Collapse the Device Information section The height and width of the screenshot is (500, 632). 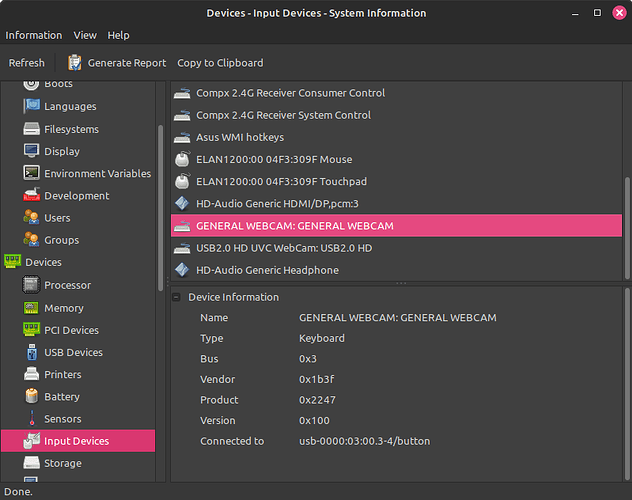pyautogui.click(x=177, y=297)
